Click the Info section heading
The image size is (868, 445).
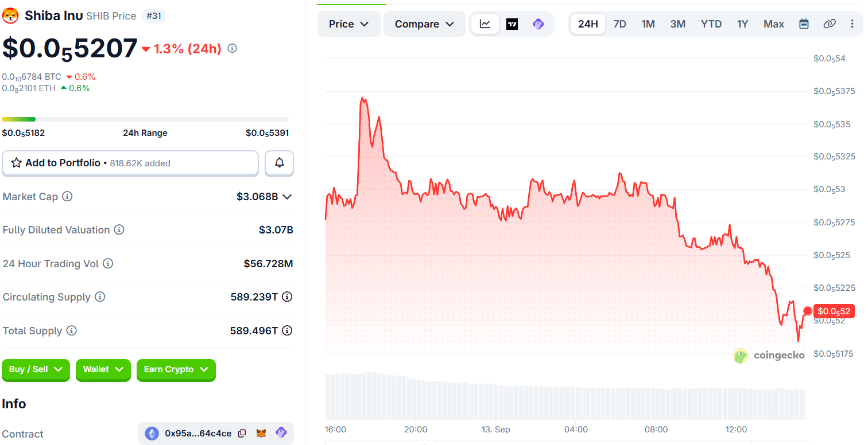(x=14, y=404)
